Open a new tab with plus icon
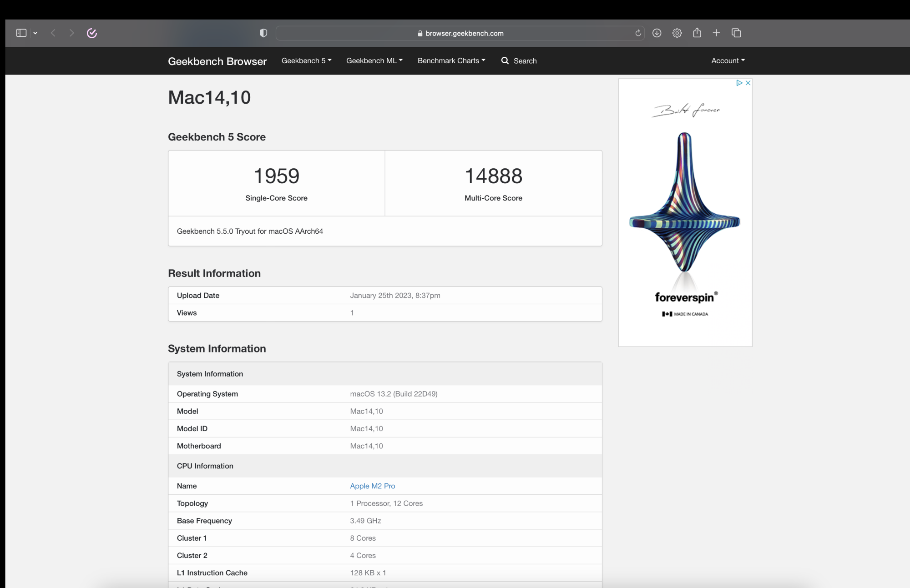This screenshot has height=588, width=910. coord(716,33)
